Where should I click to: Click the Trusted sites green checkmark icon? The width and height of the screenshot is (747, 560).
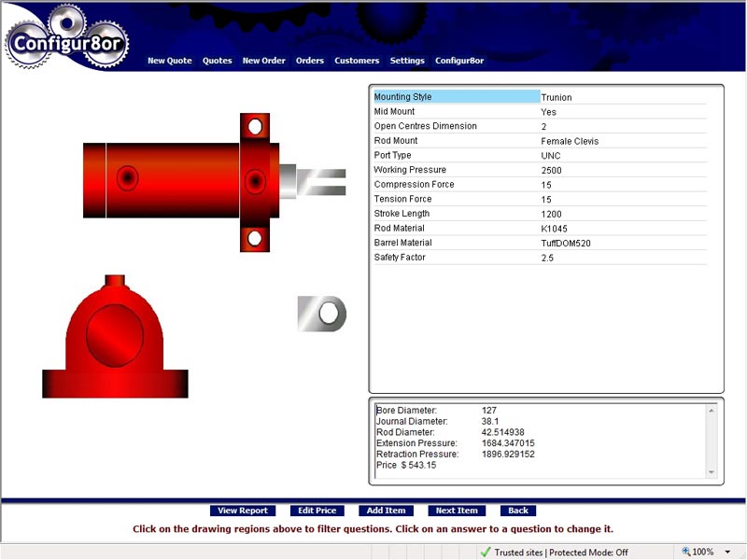click(486, 552)
